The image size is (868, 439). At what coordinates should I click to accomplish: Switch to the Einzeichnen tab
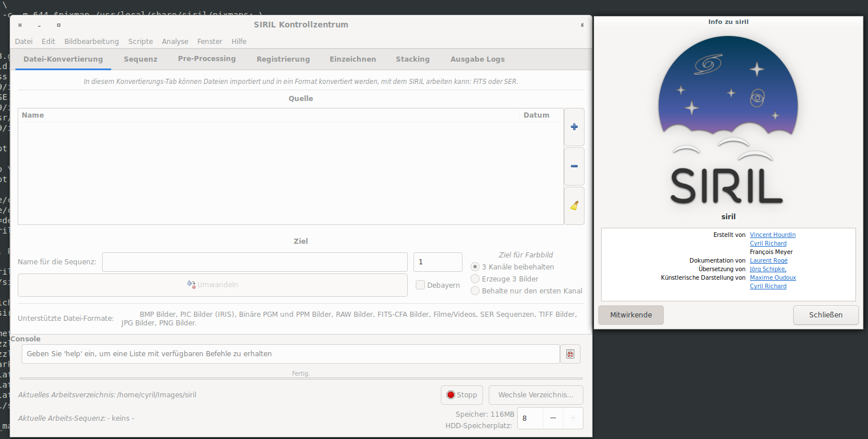click(x=353, y=59)
